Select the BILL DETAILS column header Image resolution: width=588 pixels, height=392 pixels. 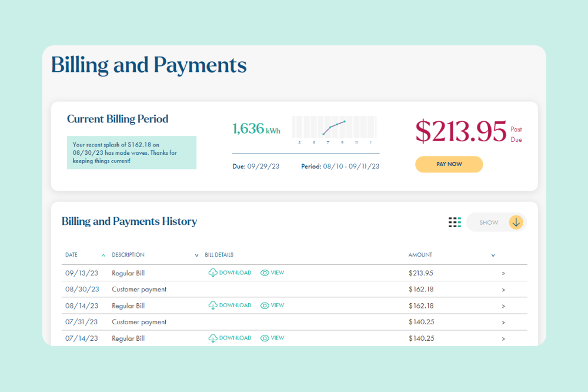(x=219, y=255)
